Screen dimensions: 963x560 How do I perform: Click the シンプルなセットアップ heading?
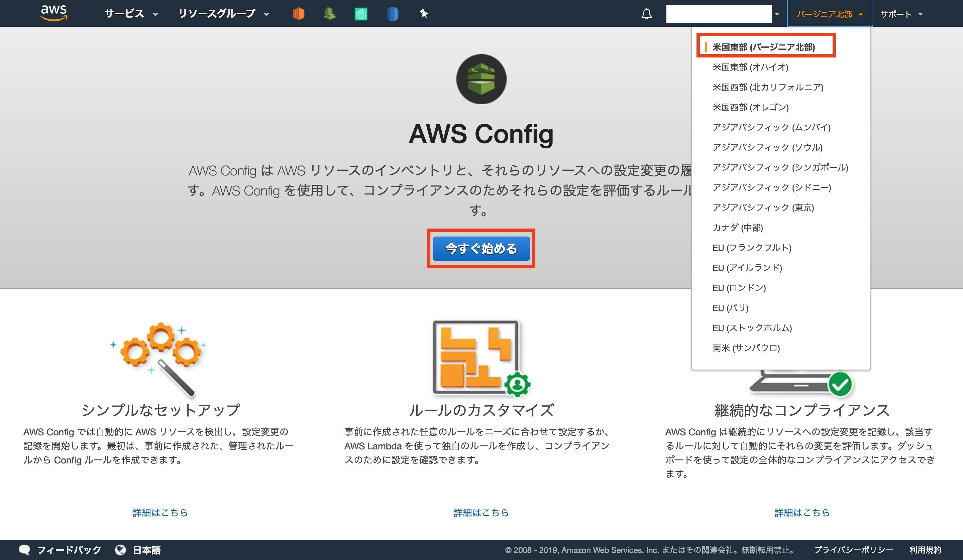click(x=160, y=410)
